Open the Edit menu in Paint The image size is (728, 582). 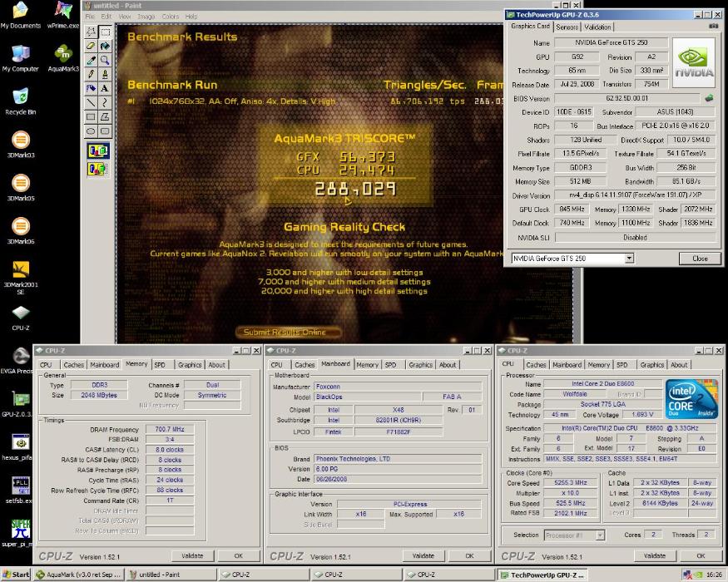[106, 17]
